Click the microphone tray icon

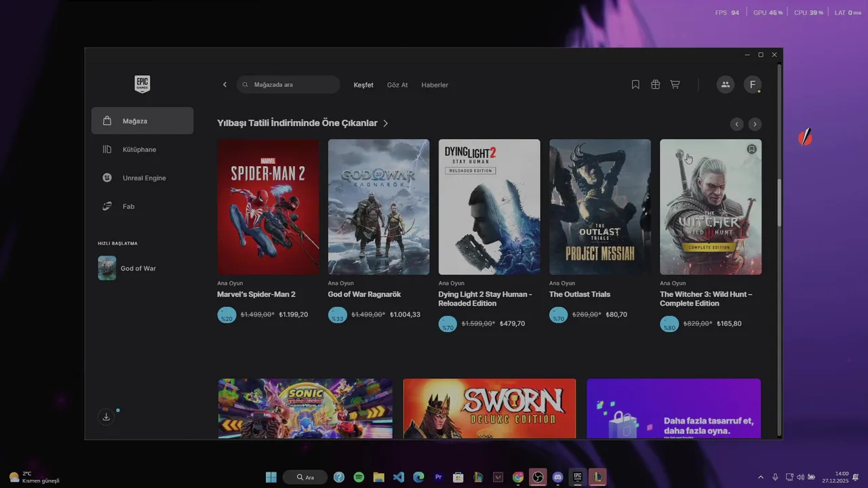coord(775,477)
